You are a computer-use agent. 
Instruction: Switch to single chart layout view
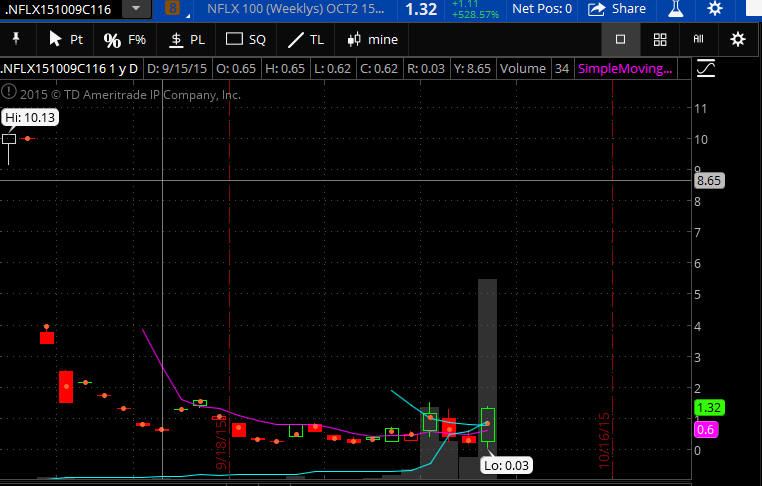620,39
